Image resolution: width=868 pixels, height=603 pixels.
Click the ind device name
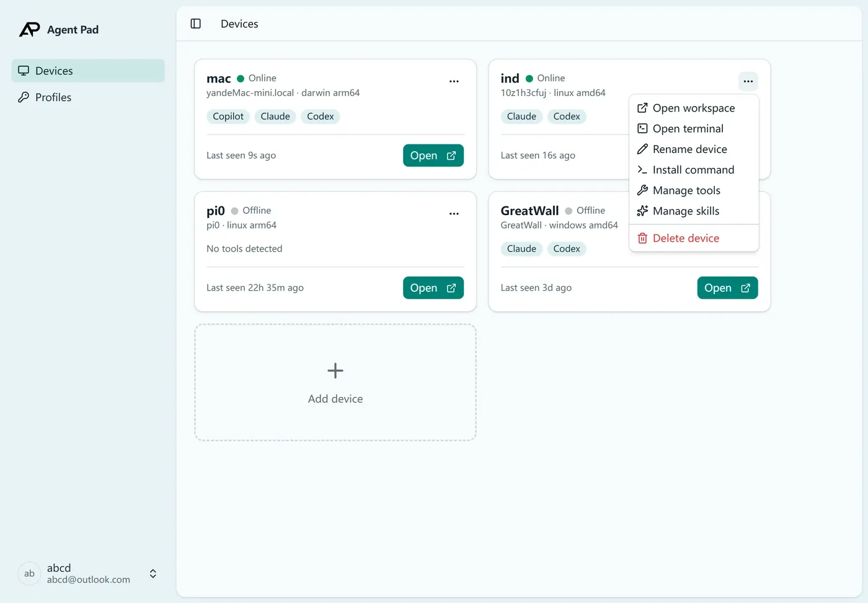click(x=510, y=79)
